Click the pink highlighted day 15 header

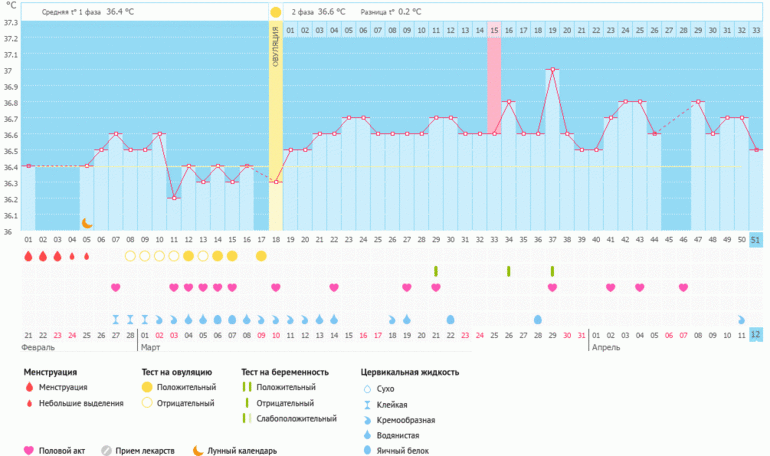tap(494, 31)
